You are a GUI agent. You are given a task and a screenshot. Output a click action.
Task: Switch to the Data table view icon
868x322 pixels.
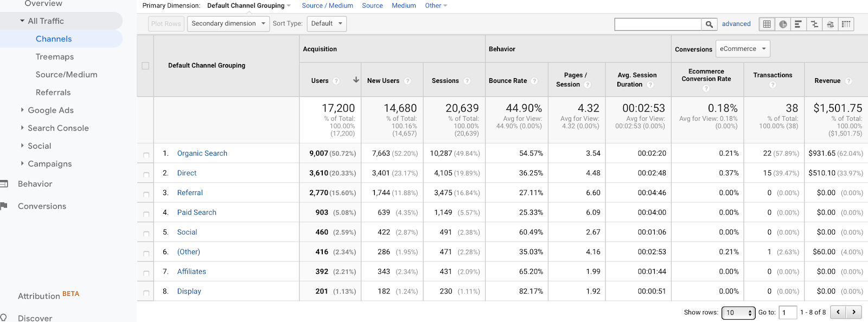click(x=767, y=24)
